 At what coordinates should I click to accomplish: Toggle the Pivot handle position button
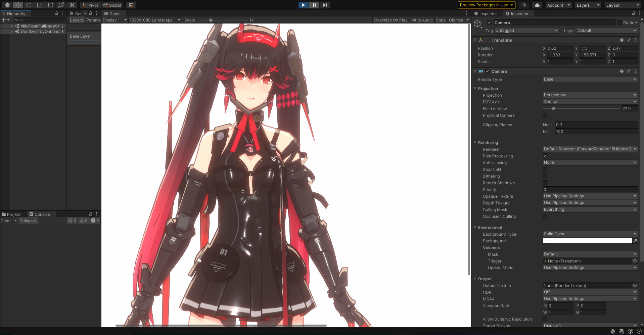point(91,5)
